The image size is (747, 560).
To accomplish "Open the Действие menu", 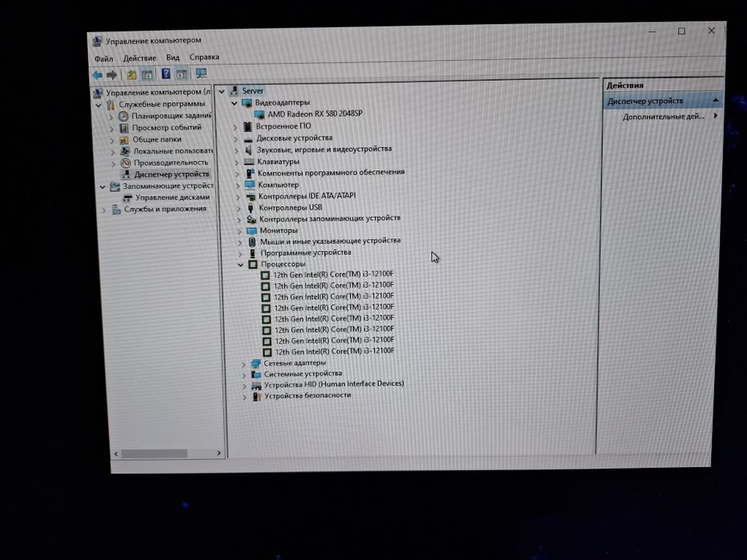I will pyautogui.click(x=139, y=58).
